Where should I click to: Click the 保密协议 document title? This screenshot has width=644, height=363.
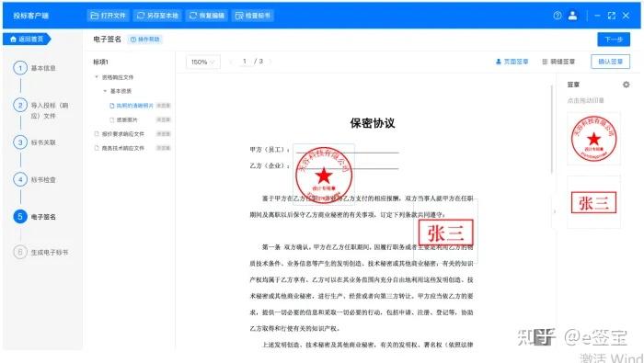[x=373, y=123]
